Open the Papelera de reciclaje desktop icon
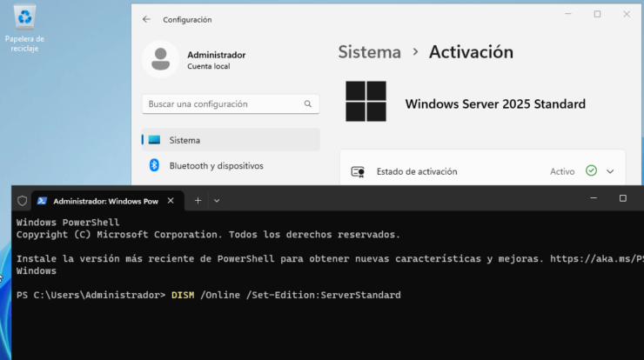The height and width of the screenshot is (360, 644). coord(24,29)
